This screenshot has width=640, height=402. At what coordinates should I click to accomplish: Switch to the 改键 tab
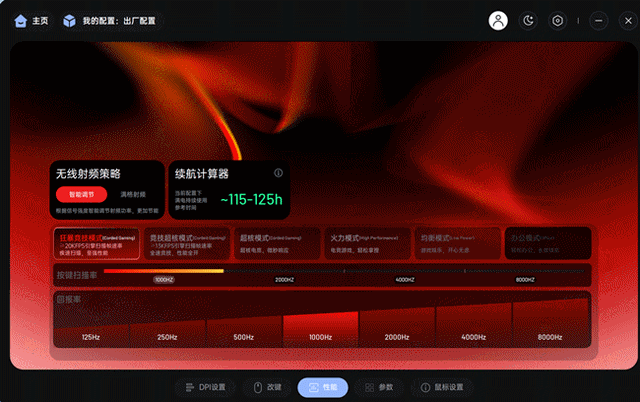pyautogui.click(x=268, y=387)
